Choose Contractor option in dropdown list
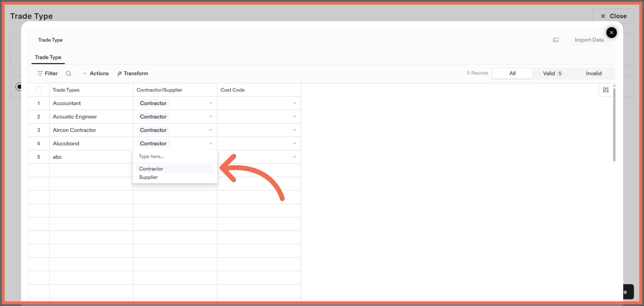 151,169
